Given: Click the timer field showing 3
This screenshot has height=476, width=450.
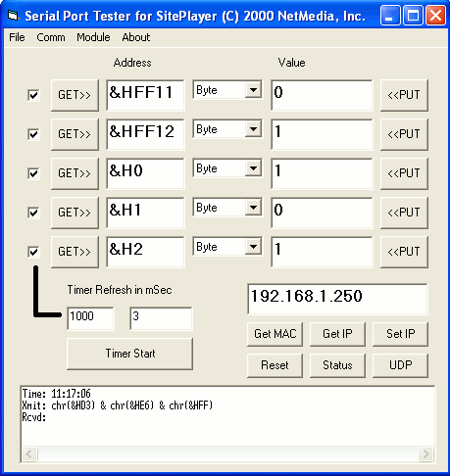Looking at the screenshot, I should [x=161, y=318].
